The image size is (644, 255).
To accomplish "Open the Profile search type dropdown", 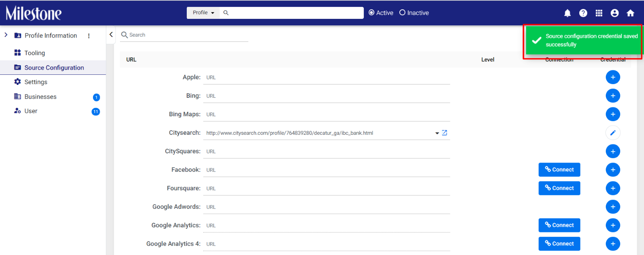I will tap(203, 13).
